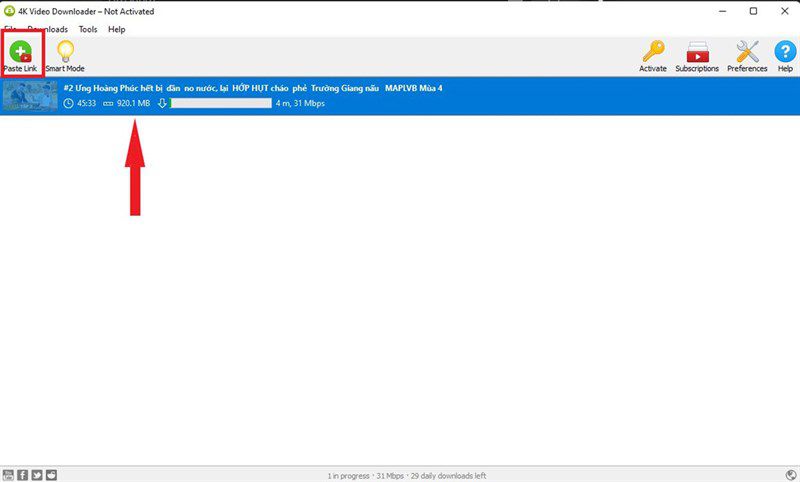
Task: Click the Help question mark icon
Action: pos(785,52)
